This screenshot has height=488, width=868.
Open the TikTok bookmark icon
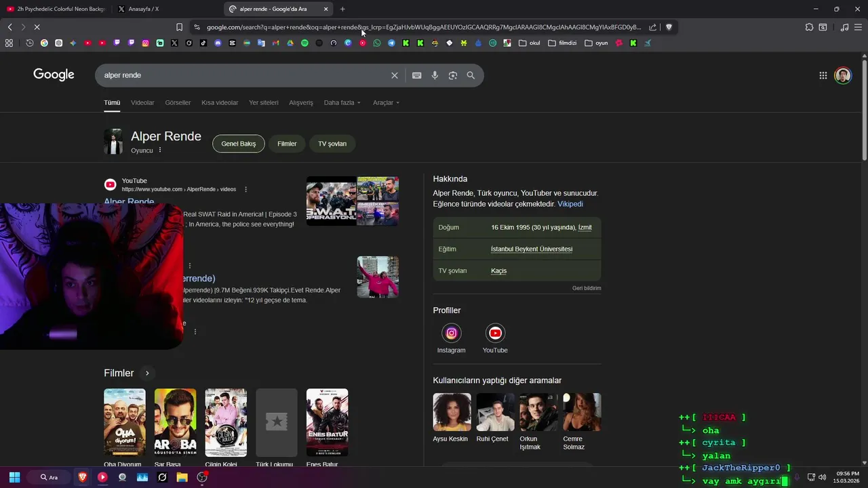coord(203,43)
